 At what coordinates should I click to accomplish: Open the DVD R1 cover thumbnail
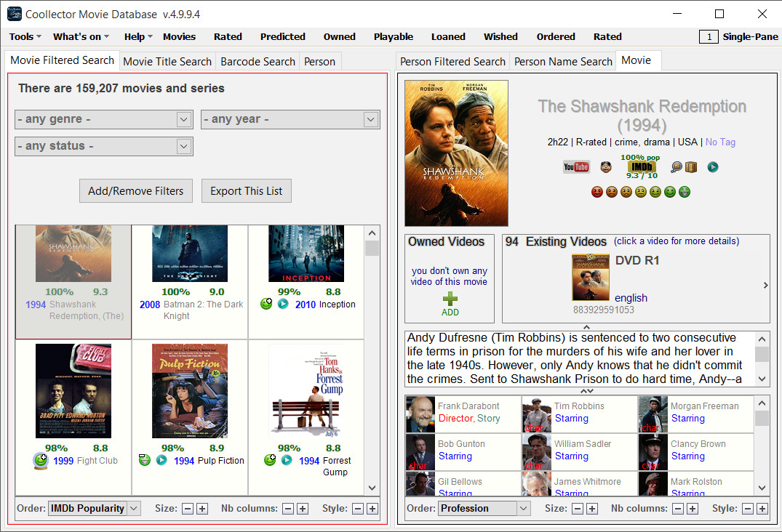click(x=591, y=278)
